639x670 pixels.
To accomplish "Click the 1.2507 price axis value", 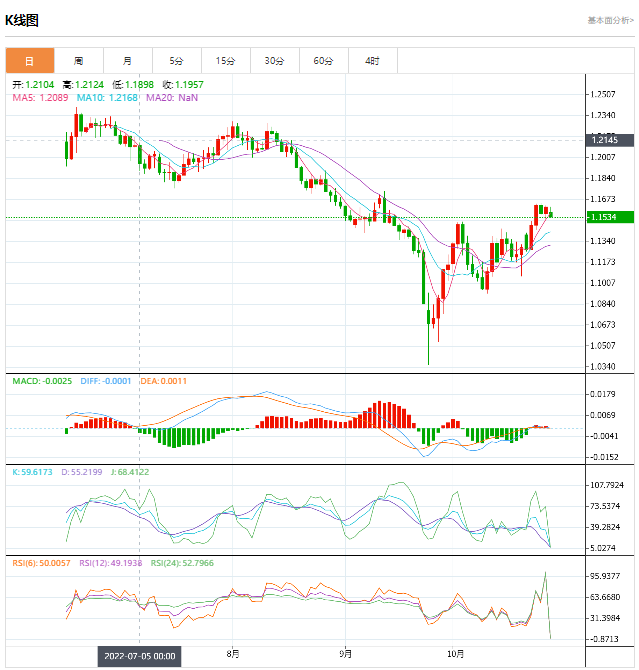I will click(603, 94).
